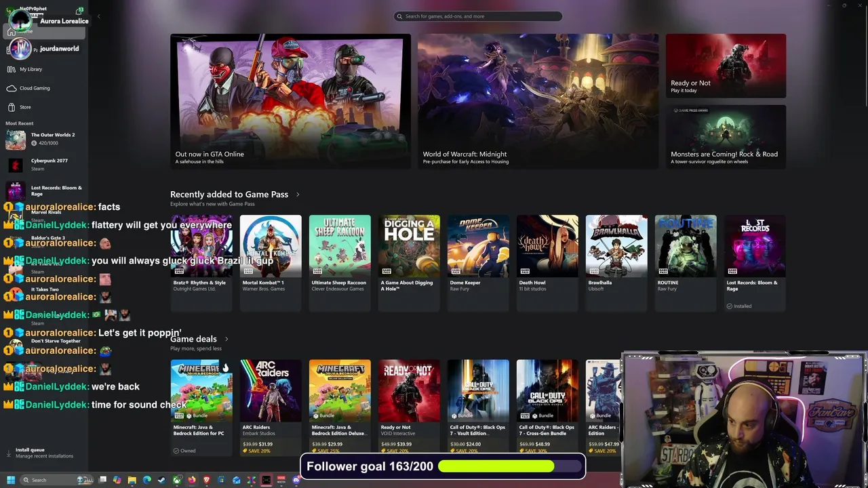Open Firefox from the taskbar
The image size is (868, 488).
(192, 480)
